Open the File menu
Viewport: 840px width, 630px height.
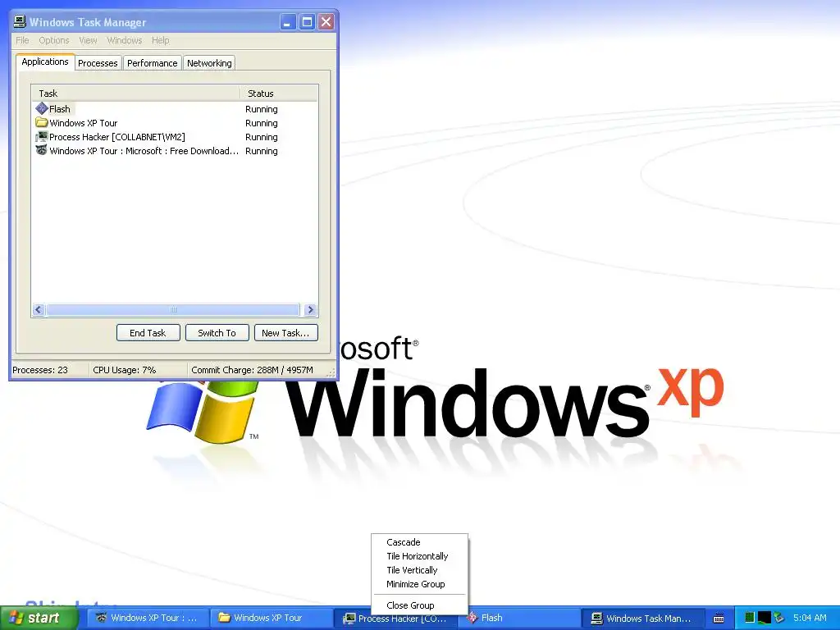[x=22, y=40]
